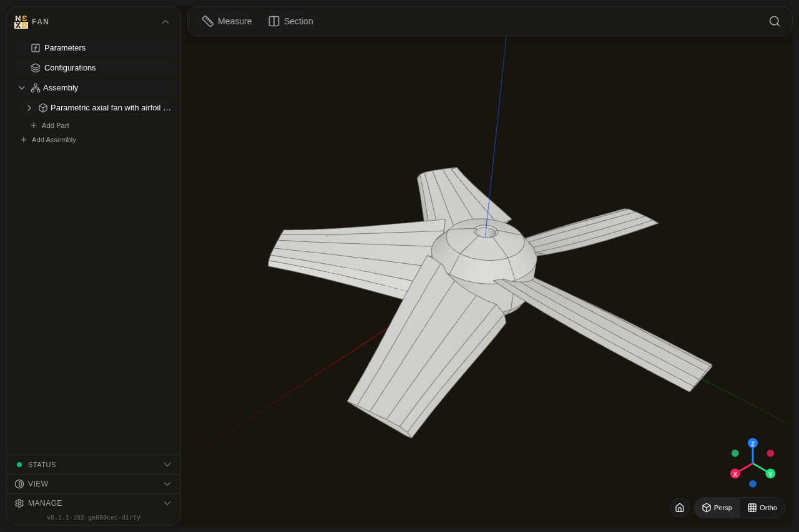The height and width of the screenshot is (532, 799).
Task: Click the Parameters function icon
Action: point(36,48)
